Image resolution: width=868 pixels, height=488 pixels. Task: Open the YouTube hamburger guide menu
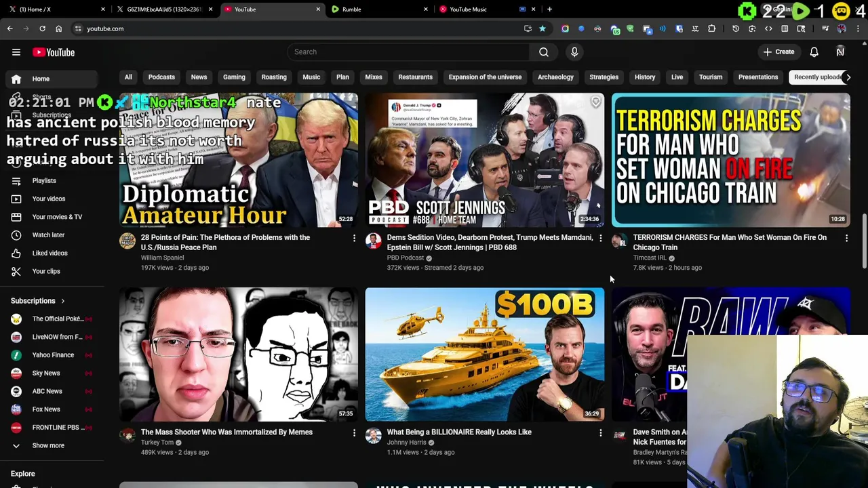click(16, 52)
